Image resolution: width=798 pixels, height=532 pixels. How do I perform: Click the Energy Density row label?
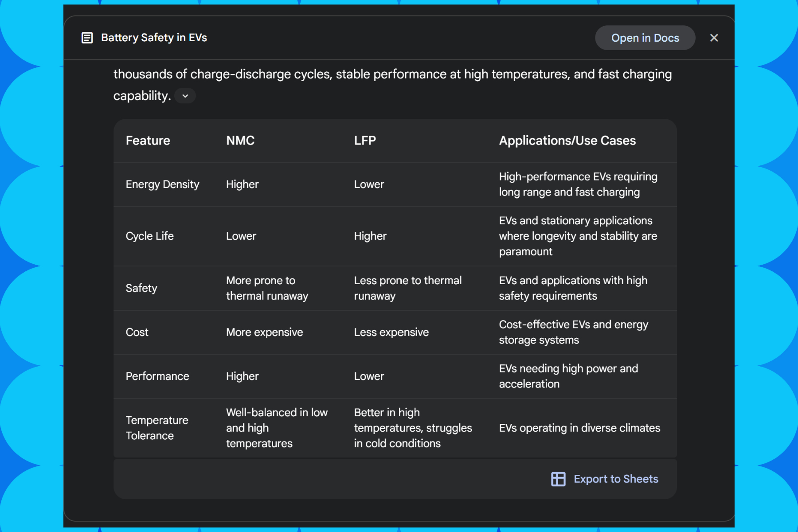pos(162,184)
